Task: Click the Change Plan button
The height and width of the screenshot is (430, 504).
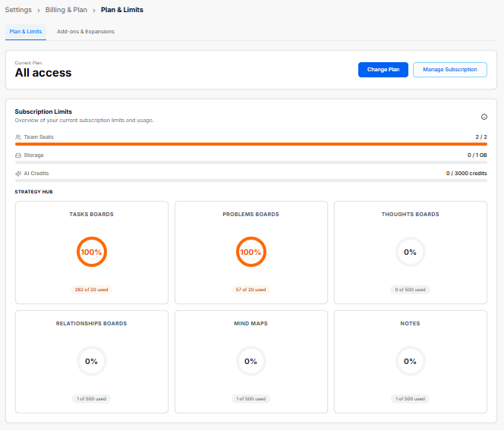Action: click(x=383, y=70)
